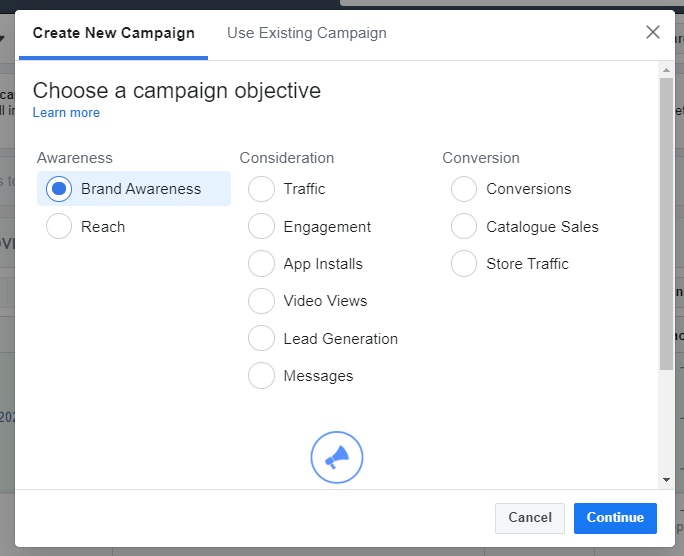Choose the Reach objective

pos(59,226)
